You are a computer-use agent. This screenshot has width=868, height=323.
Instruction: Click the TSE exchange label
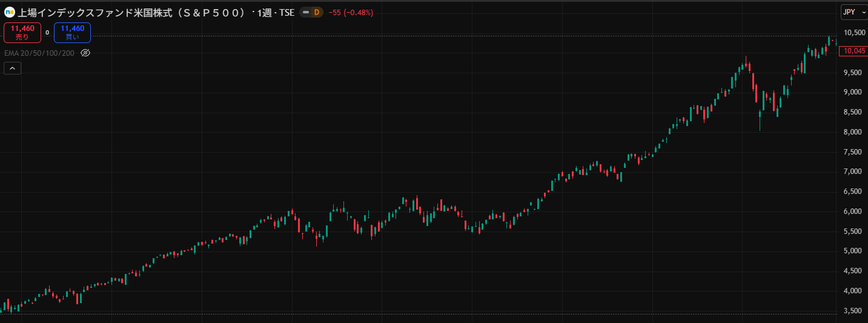(287, 12)
